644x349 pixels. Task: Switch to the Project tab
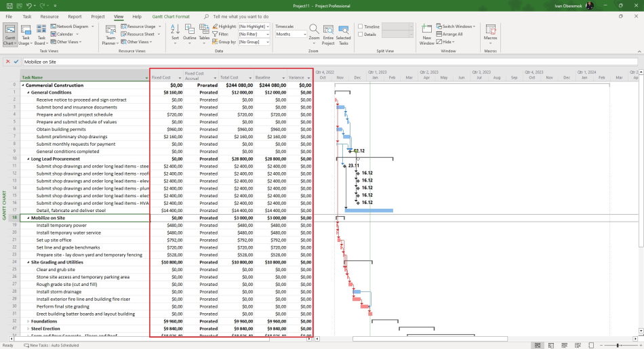tap(98, 17)
